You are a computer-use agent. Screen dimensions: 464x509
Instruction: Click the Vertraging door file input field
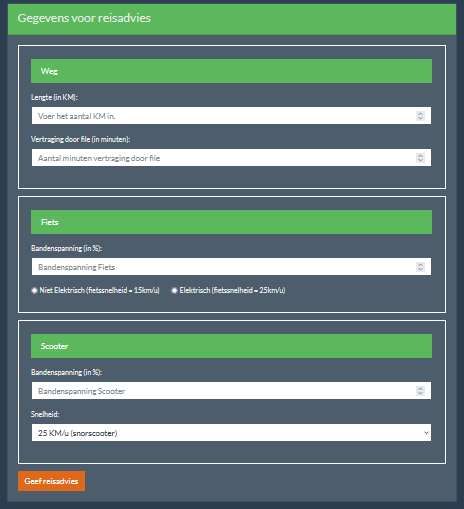[x=231, y=158]
